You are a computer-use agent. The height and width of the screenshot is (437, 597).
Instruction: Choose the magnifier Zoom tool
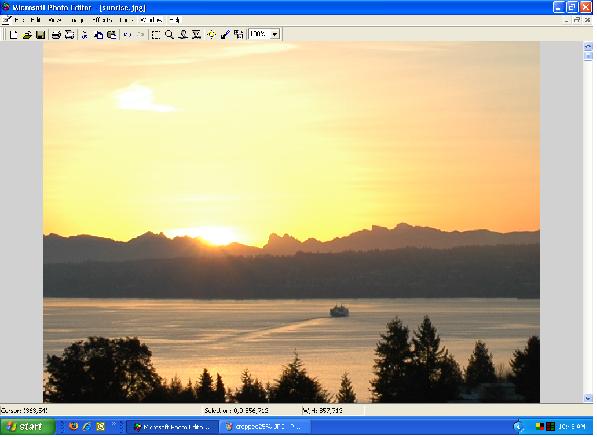169,35
